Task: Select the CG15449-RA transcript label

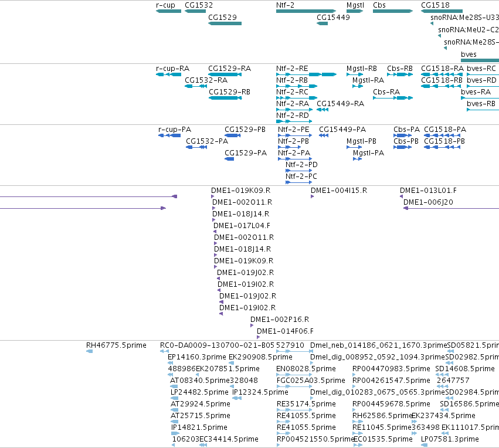Action: tap(340, 103)
